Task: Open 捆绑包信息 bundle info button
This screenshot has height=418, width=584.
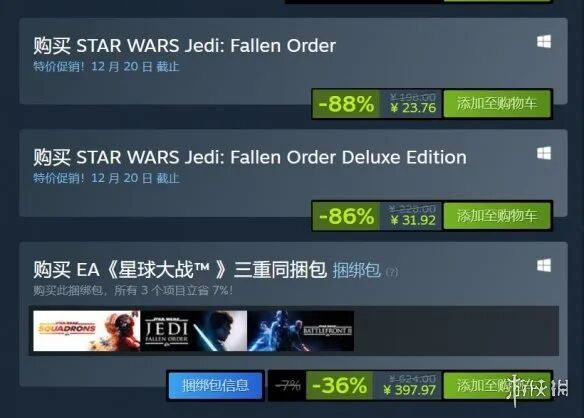Action: click(215, 385)
